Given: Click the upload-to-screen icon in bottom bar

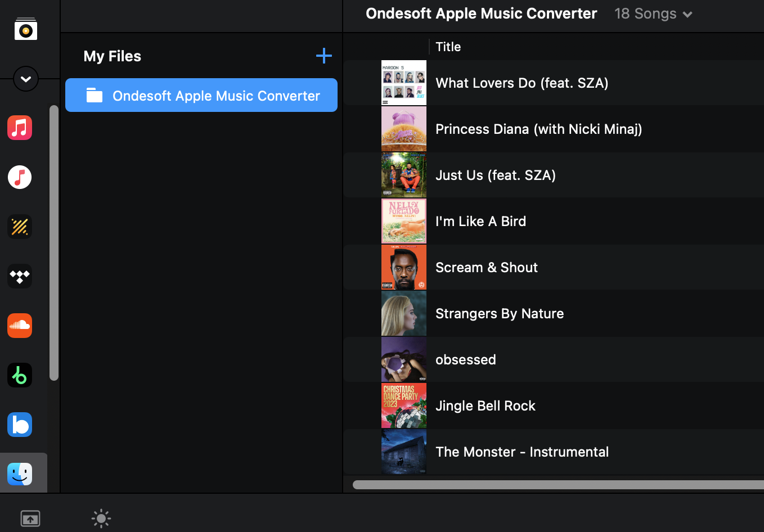Looking at the screenshot, I should coord(30,518).
